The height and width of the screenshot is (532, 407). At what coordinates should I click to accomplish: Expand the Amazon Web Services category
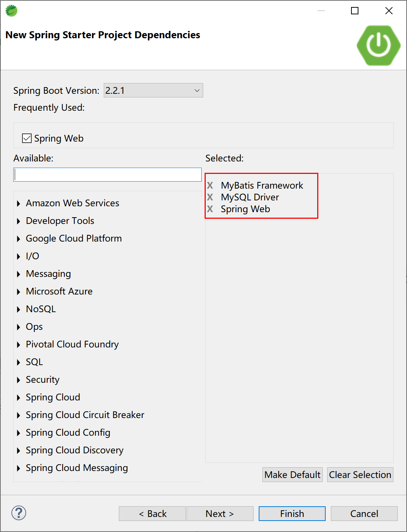pos(18,203)
